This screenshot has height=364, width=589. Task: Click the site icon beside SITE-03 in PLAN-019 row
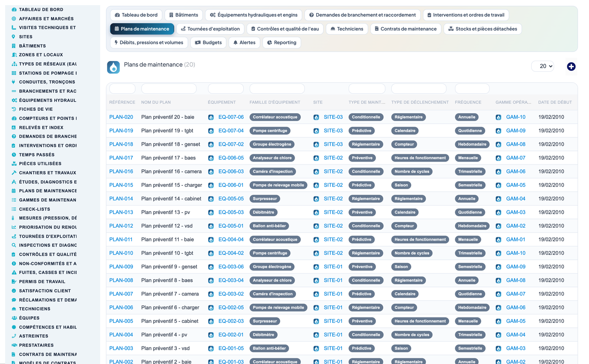pyautogui.click(x=316, y=131)
